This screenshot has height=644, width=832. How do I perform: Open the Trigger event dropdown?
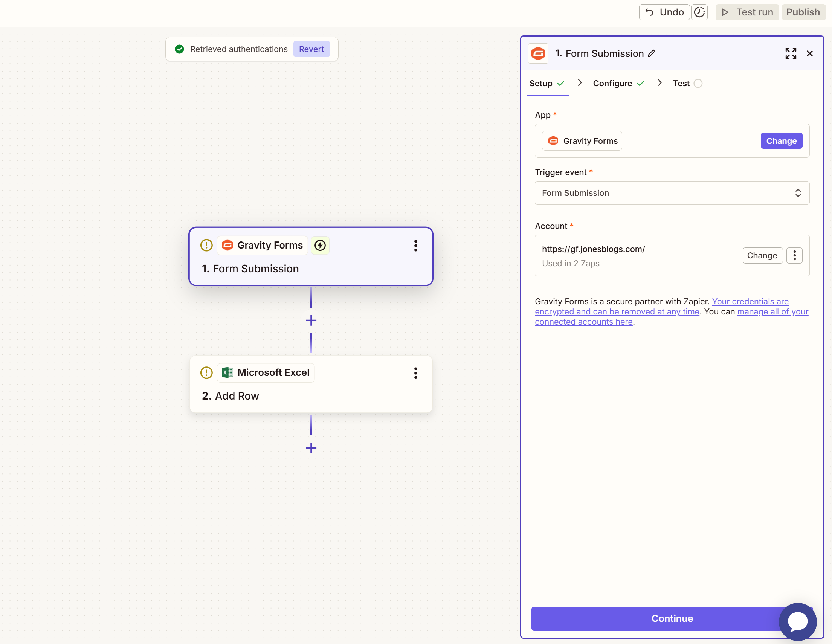click(672, 193)
